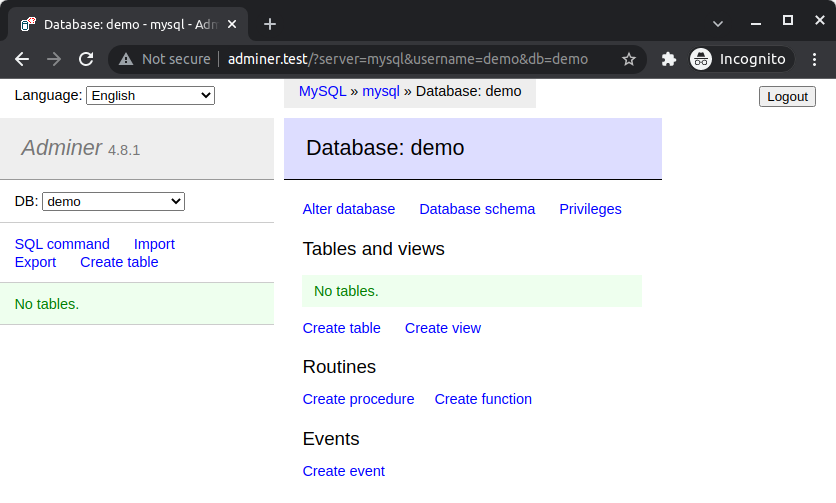Open Database schema
Image resolution: width=836 pixels, height=503 pixels.
477,209
